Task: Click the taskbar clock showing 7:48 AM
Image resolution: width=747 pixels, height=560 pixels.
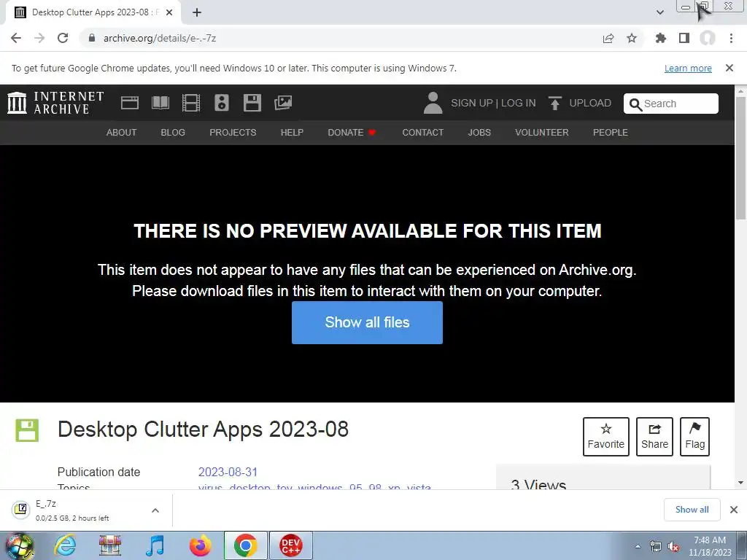Action: [710, 546]
